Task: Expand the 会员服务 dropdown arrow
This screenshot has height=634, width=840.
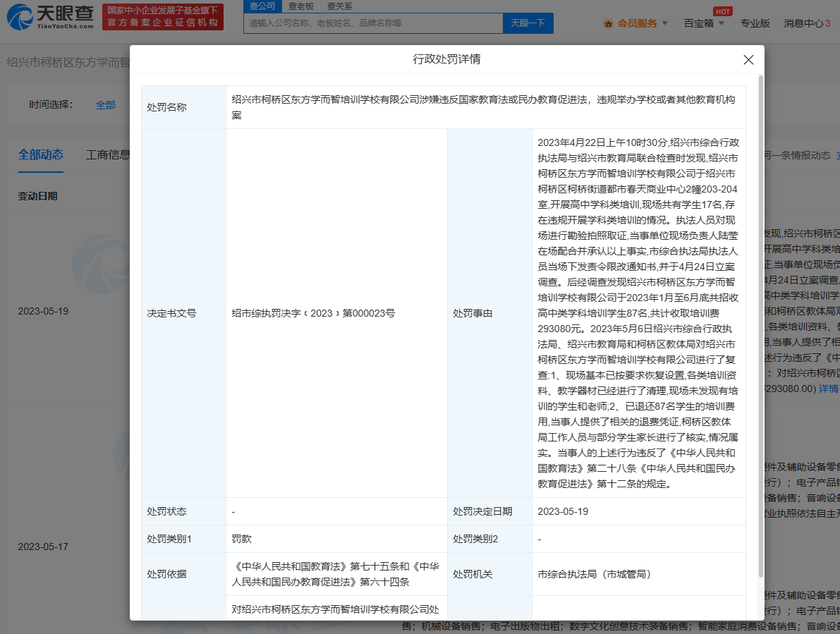Action: coord(665,23)
